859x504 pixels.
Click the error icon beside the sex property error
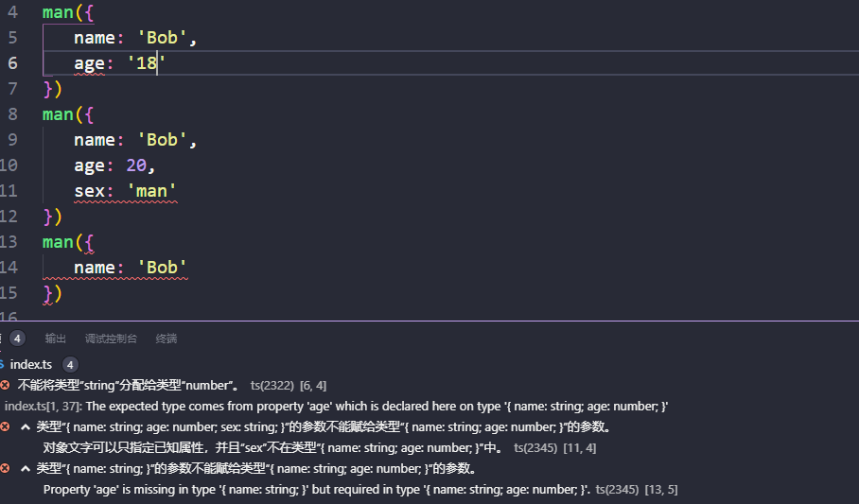tap(5, 426)
